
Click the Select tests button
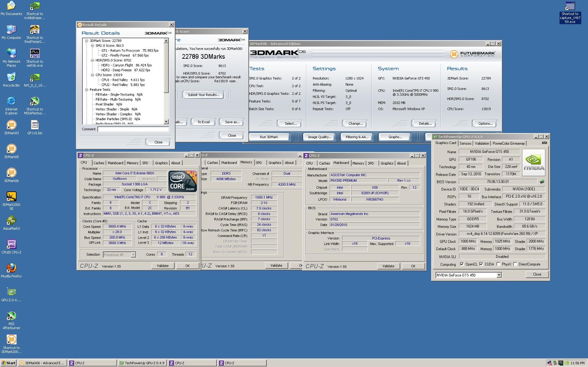click(x=290, y=123)
